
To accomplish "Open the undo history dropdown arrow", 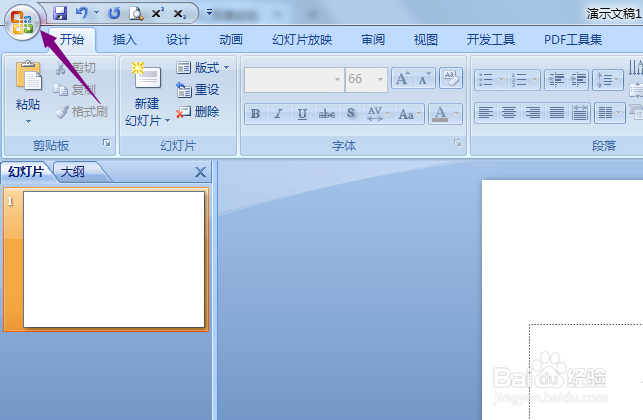I will [97, 13].
